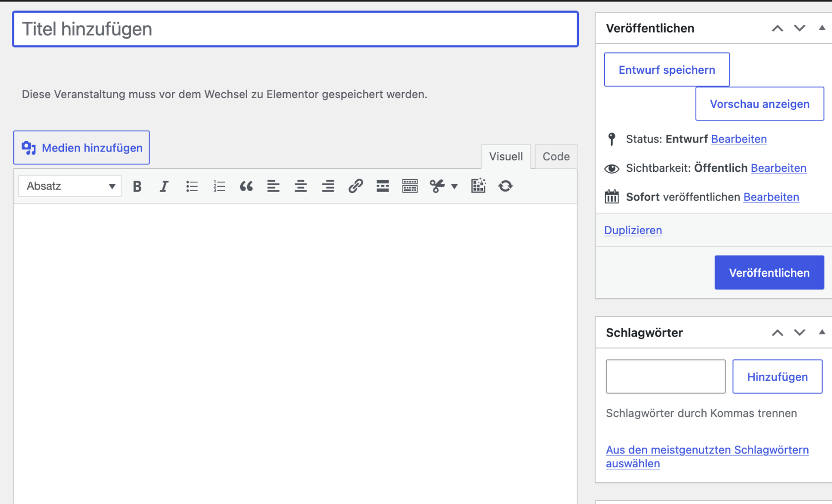The width and height of the screenshot is (832, 504).
Task: Move Schlagwörter panel down
Action: click(800, 333)
